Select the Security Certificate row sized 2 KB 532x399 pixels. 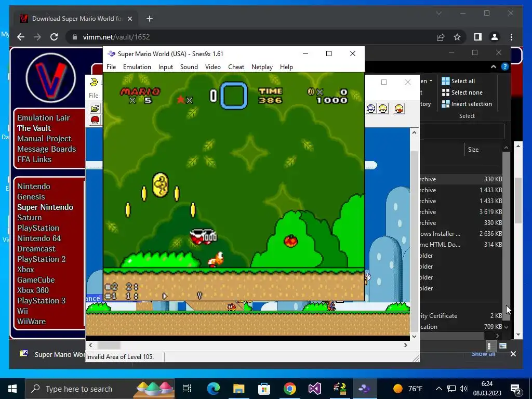pos(461,315)
